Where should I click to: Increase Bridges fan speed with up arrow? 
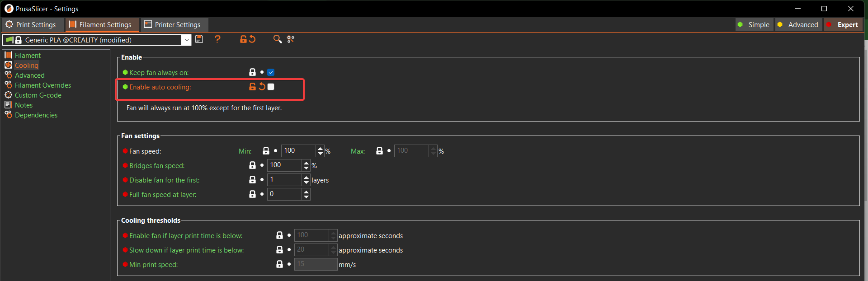pos(307,163)
